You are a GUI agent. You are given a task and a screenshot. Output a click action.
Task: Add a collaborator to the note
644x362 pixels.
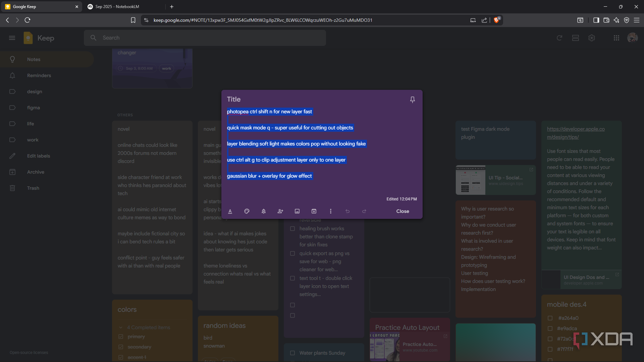(x=280, y=211)
